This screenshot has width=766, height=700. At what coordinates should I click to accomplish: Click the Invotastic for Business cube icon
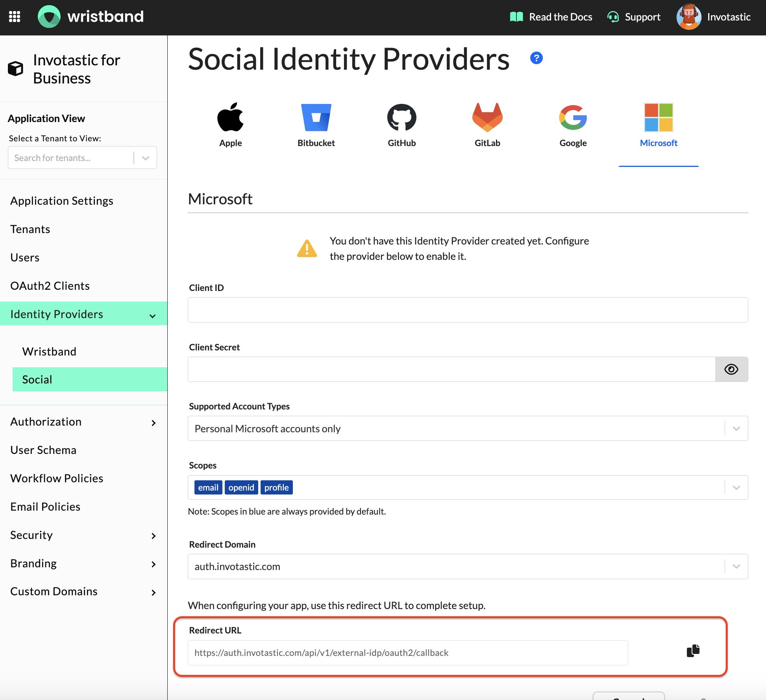coord(16,69)
